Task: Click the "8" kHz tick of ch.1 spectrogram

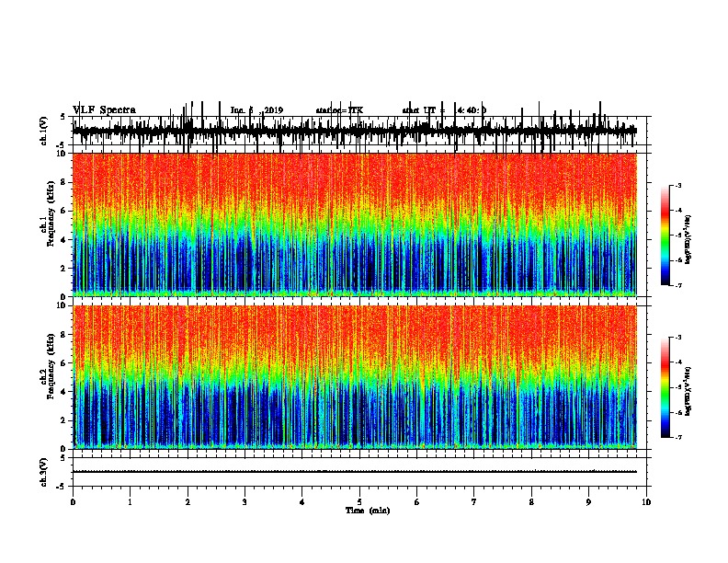Action: tap(64, 182)
